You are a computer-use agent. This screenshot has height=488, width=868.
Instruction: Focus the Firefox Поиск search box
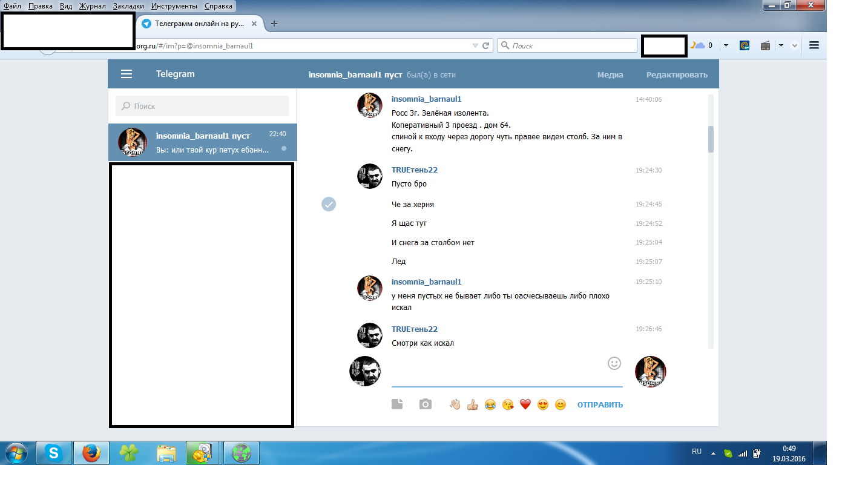point(568,45)
